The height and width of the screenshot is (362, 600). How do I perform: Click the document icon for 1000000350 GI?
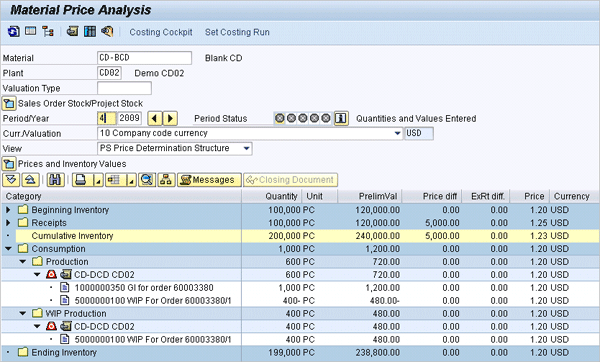pos(65,287)
